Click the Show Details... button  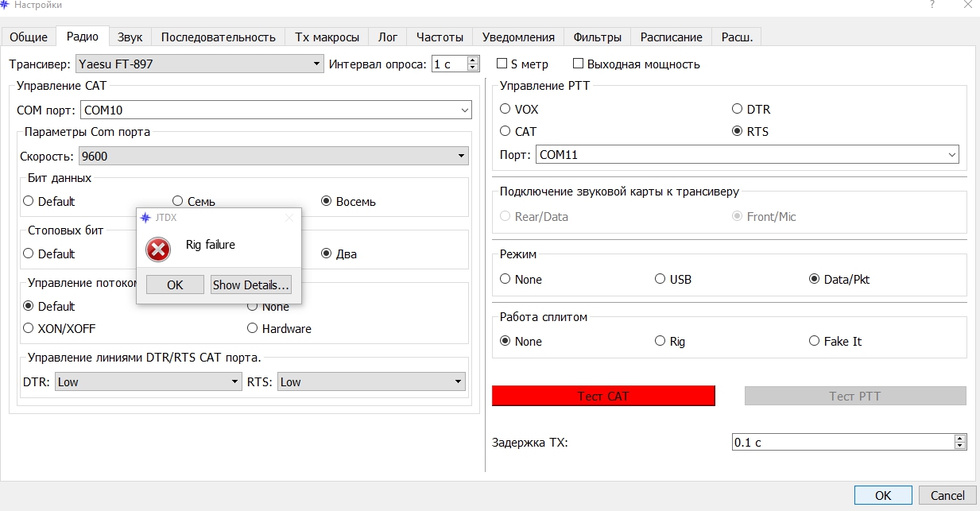pos(251,285)
